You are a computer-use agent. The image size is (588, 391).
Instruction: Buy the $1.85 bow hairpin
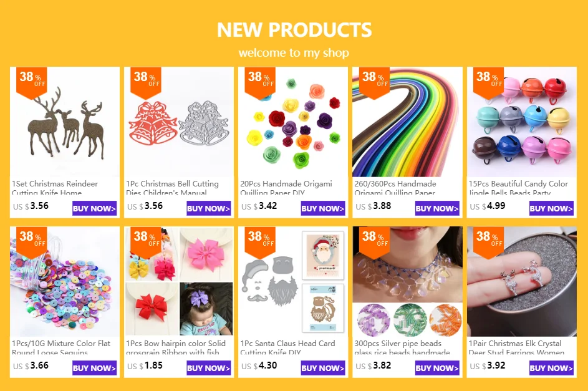coord(209,368)
